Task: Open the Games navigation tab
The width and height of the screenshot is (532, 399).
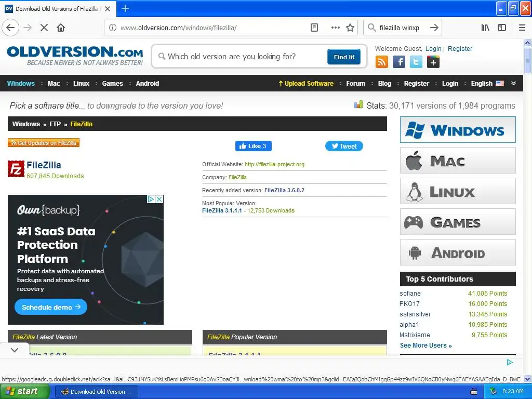Action: 112,84
